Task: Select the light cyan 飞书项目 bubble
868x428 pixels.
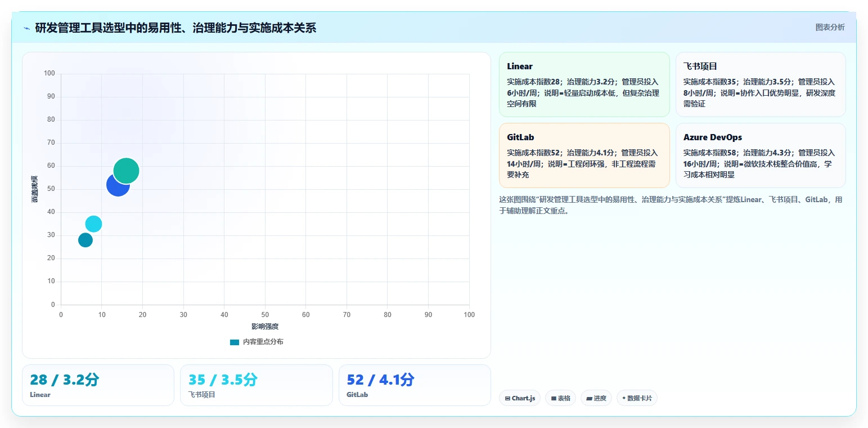Action: click(x=93, y=224)
